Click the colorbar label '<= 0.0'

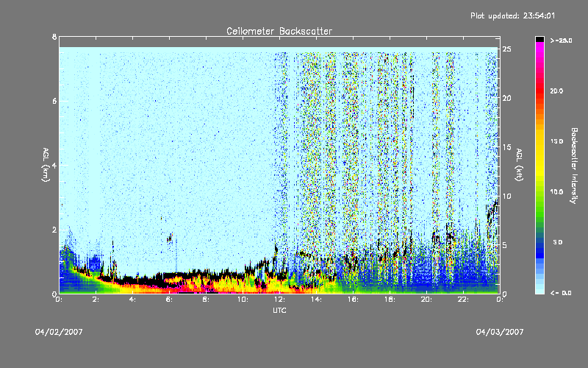tap(561, 293)
